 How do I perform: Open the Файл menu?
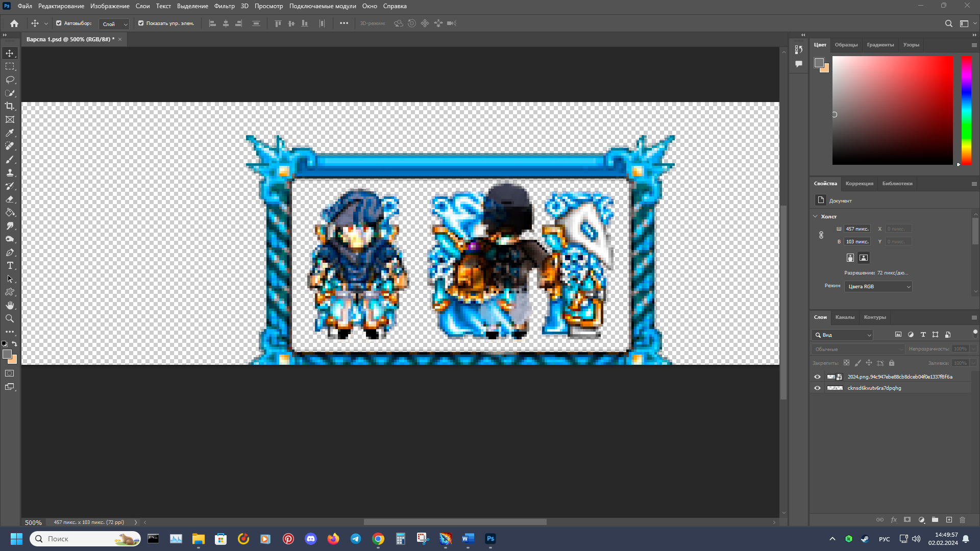tap(24, 6)
